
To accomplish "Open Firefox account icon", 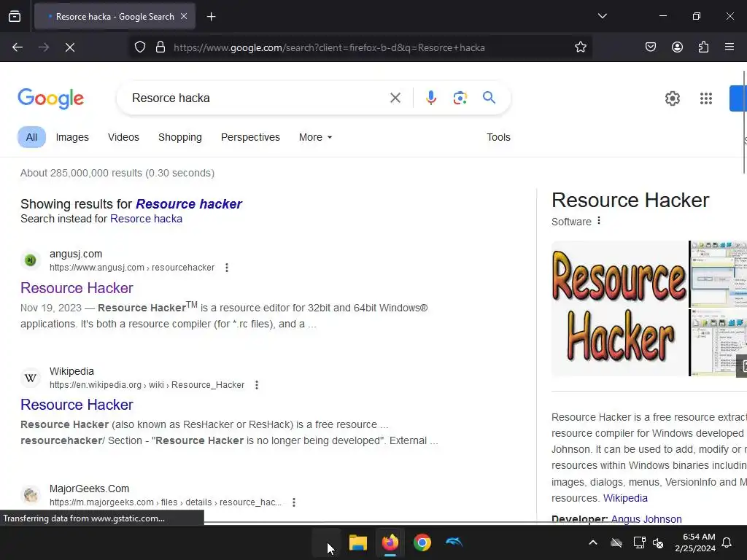I will 677,47.
